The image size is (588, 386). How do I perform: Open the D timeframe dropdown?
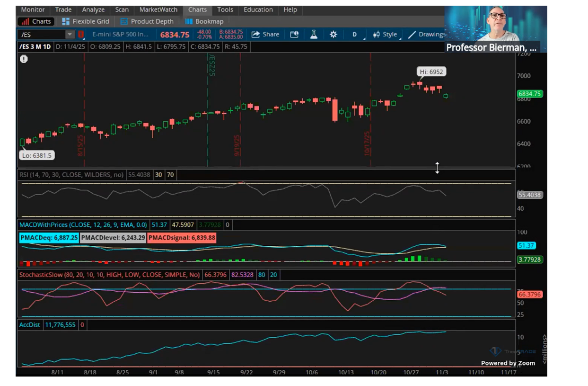tap(354, 34)
